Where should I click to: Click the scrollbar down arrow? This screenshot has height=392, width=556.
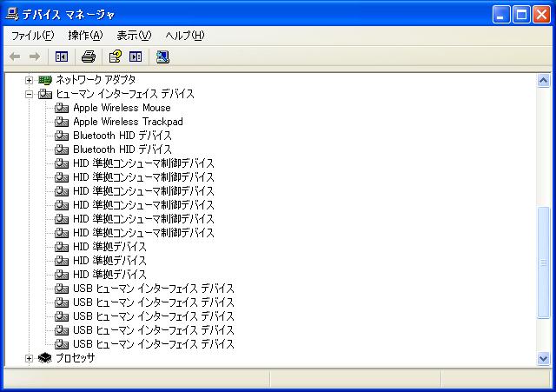coord(544,358)
